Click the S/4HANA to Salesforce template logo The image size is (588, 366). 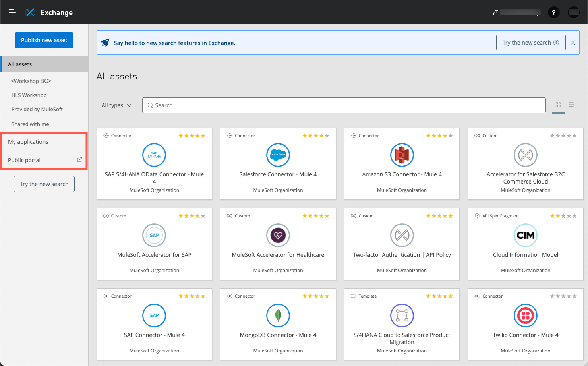[x=402, y=316]
